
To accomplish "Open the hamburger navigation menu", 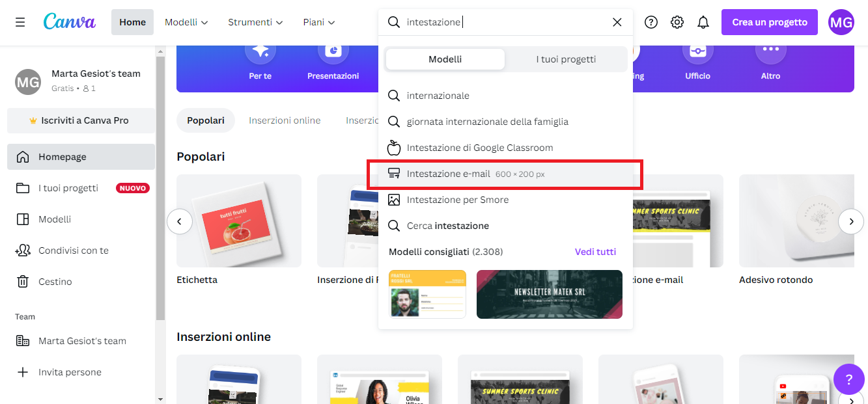I will tap(20, 21).
